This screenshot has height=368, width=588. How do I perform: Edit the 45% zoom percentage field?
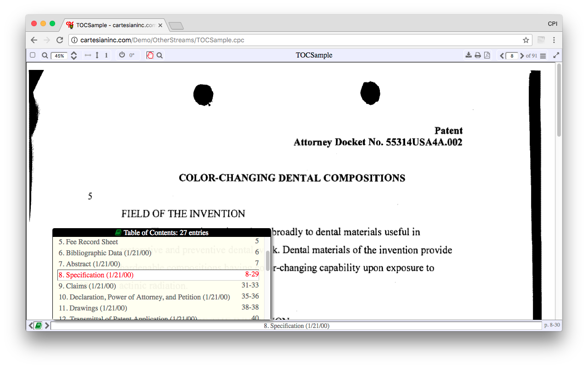59,56
